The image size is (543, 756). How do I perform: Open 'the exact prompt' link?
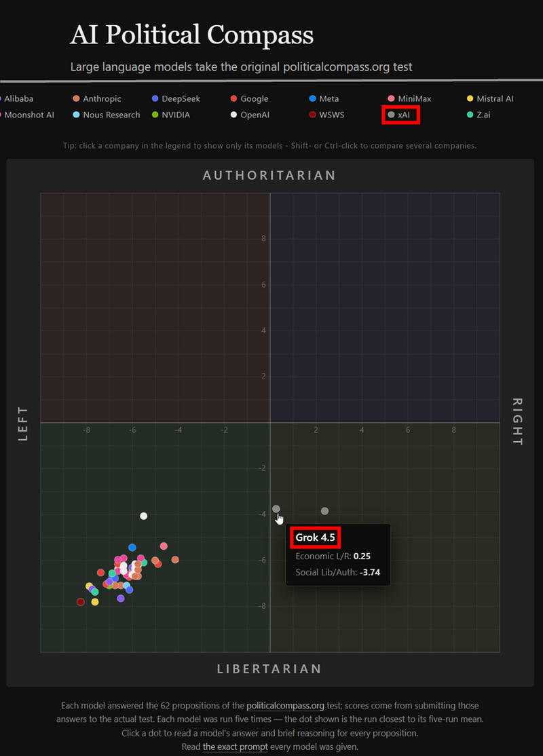(235, 747)
